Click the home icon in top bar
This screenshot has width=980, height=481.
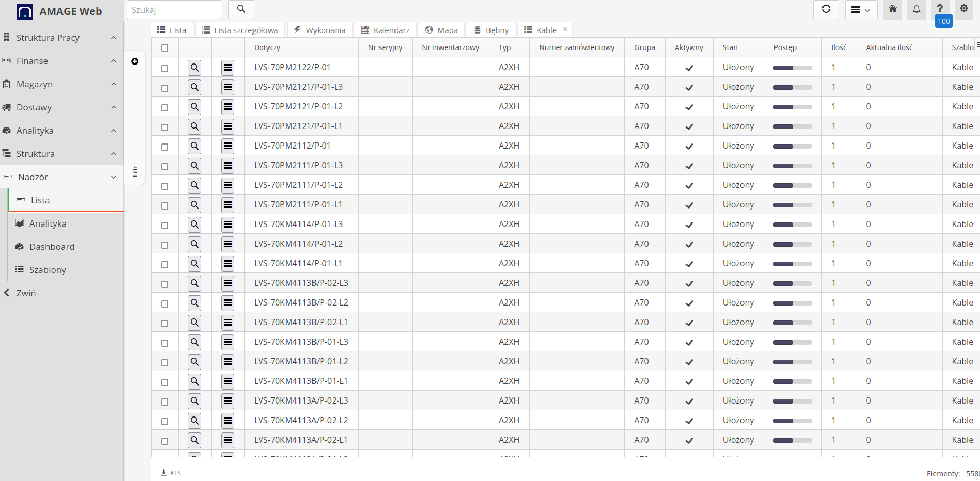pyautogui.click(x=893, y=9)
